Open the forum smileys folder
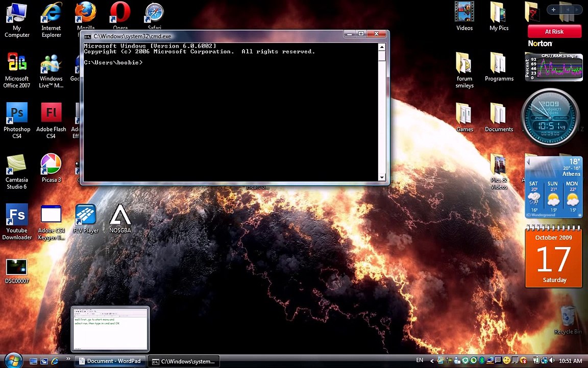The width and height of the screenshot is (588, 368). pyautogui.click(x=464, y=70)
